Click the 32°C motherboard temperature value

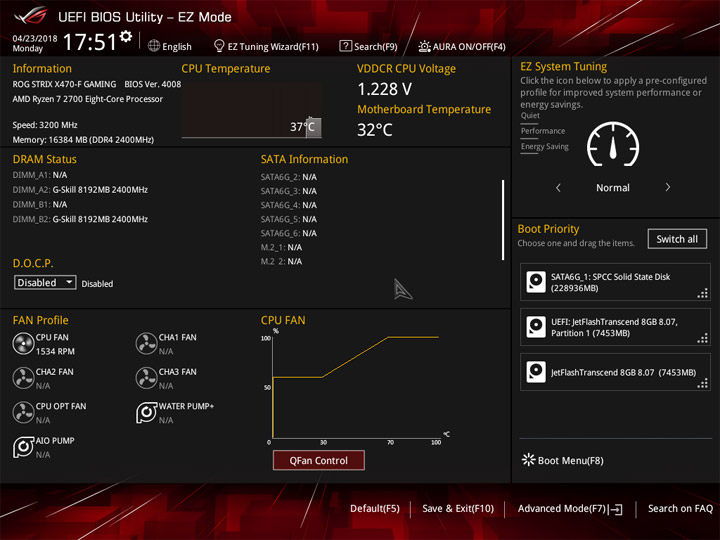pos(375,130)
